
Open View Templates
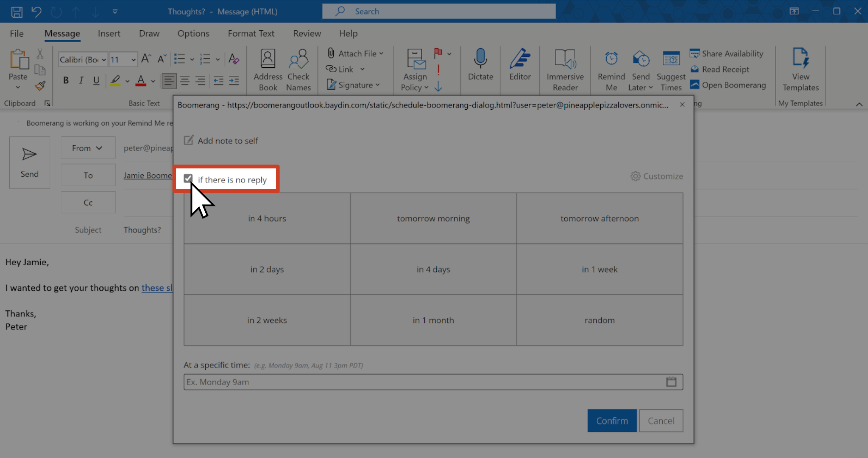tap(801, 70)
